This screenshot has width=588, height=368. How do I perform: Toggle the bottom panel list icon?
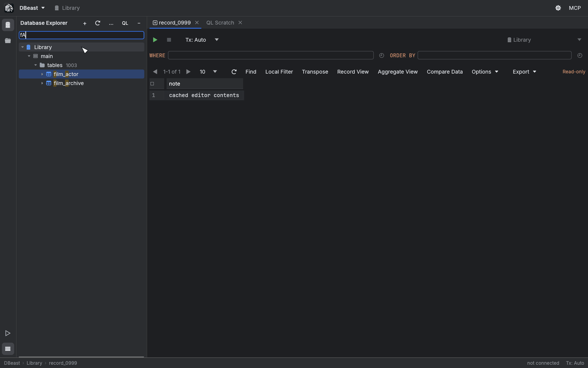[x=8, y=349]
